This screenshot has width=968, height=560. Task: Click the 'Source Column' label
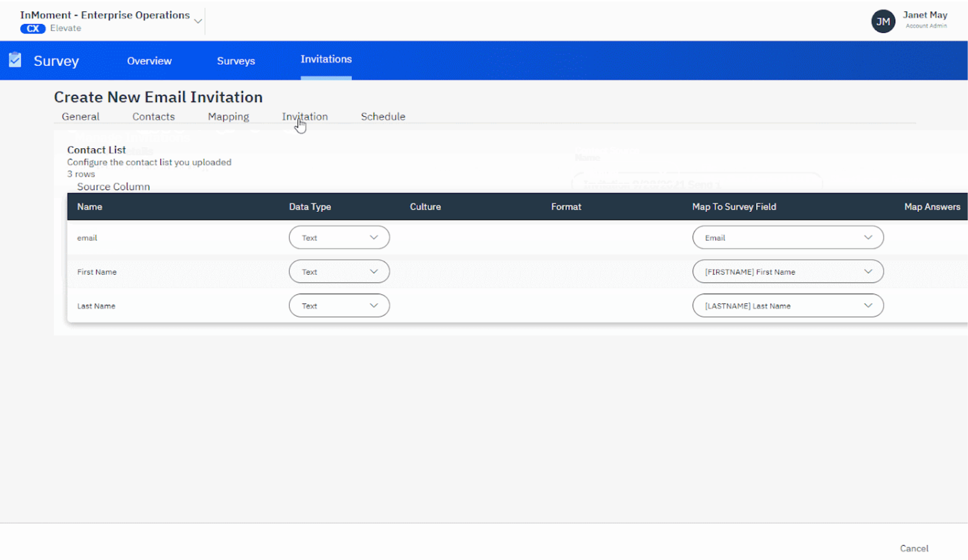113,187
